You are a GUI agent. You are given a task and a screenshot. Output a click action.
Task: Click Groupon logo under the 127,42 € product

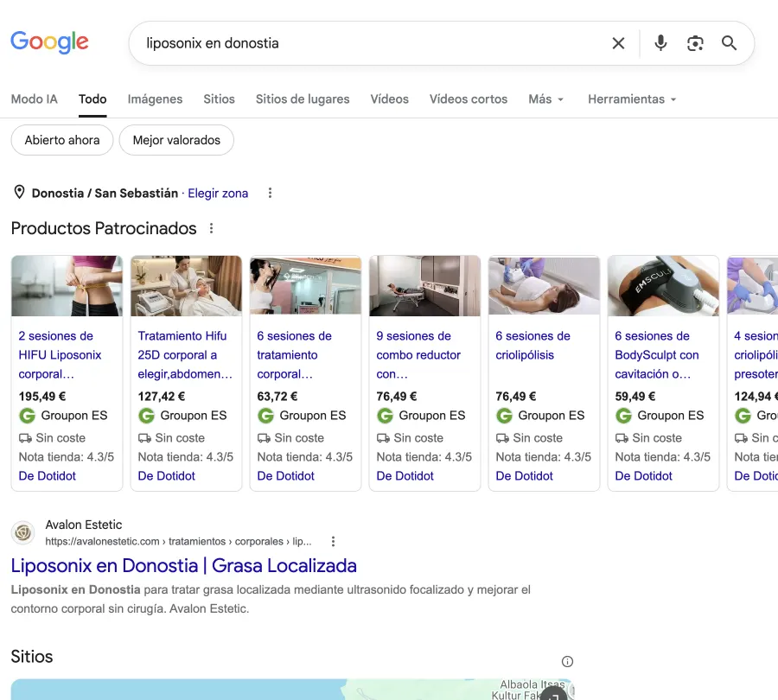click(x=146, y=416)
